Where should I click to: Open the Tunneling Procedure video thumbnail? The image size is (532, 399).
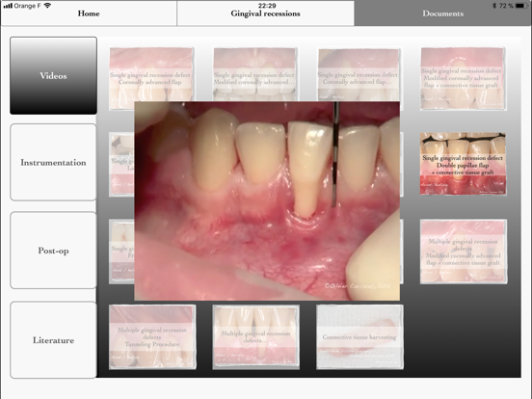[152, 336]
